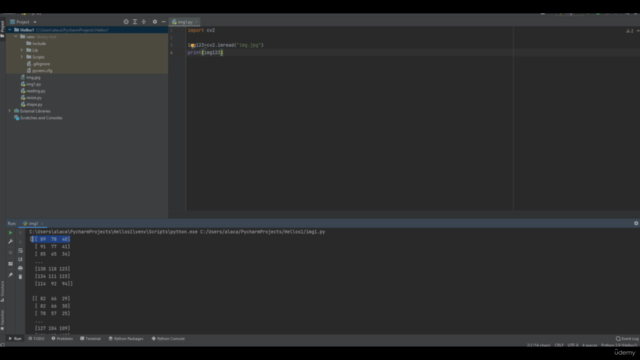
Task: Collapse the Hellos1 project root
Action: (10, 30)
